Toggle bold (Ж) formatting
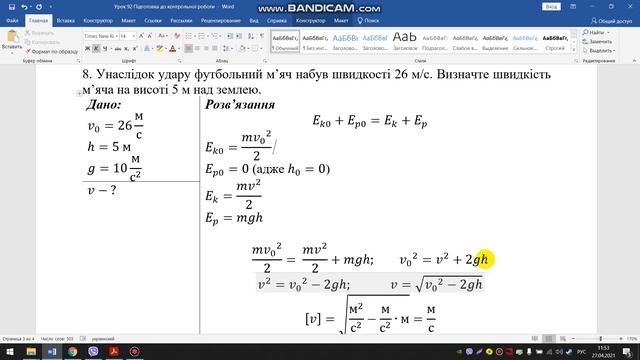640x360 pixels. (87, 49)
